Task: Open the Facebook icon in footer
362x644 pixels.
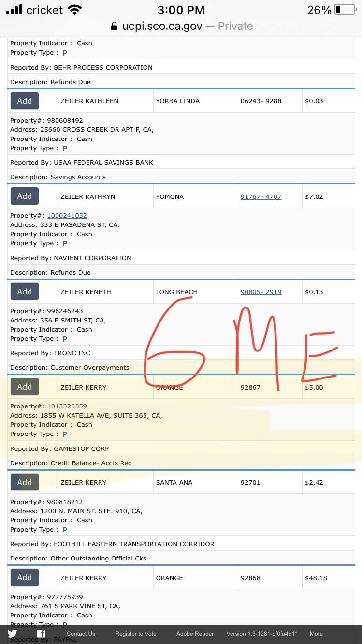Action: [42, 634]
